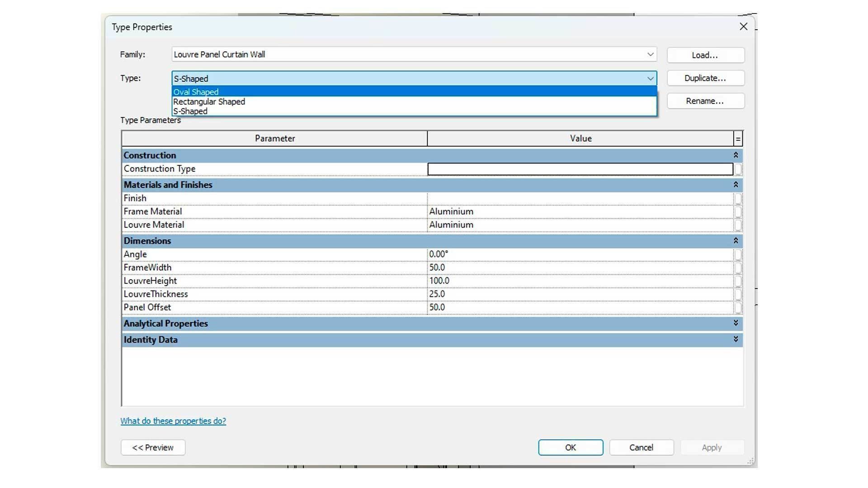The height and width of the screenshot is (488, 868).
Task: Click associate parameter button for Frame Material
Action: click(x=738, y=211)
